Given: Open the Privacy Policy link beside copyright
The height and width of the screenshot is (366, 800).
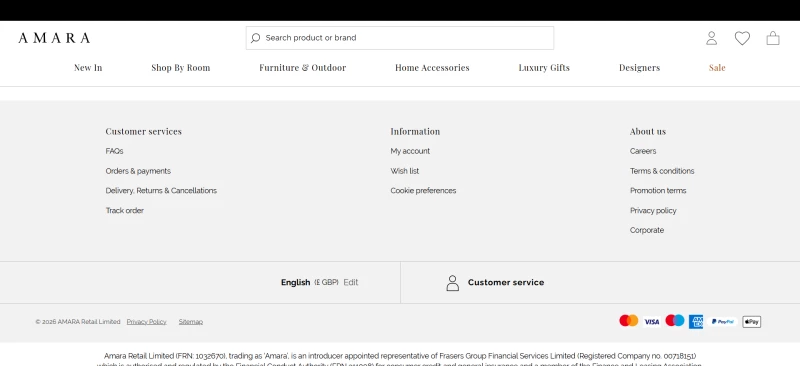Looking at the screenshot, I should (146, 322).
